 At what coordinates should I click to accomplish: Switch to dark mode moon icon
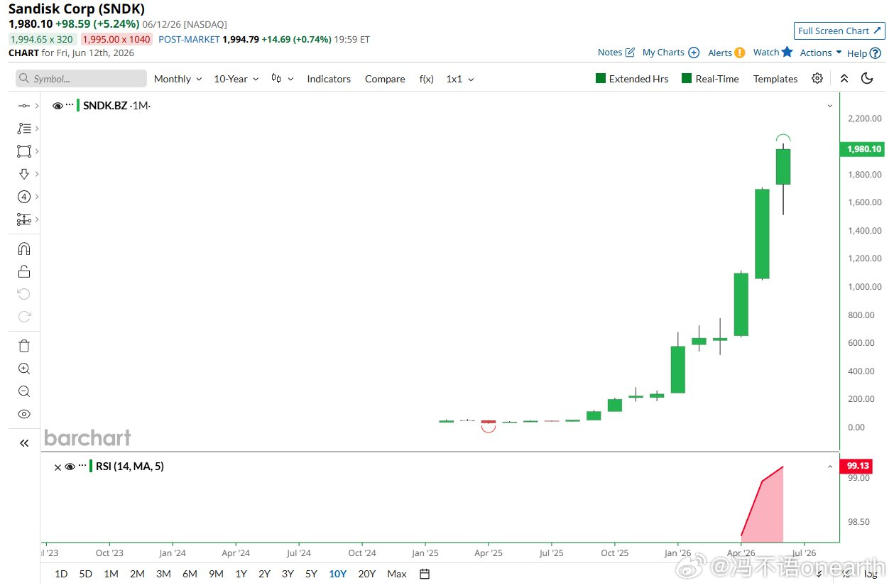click(x=867, y=78)
